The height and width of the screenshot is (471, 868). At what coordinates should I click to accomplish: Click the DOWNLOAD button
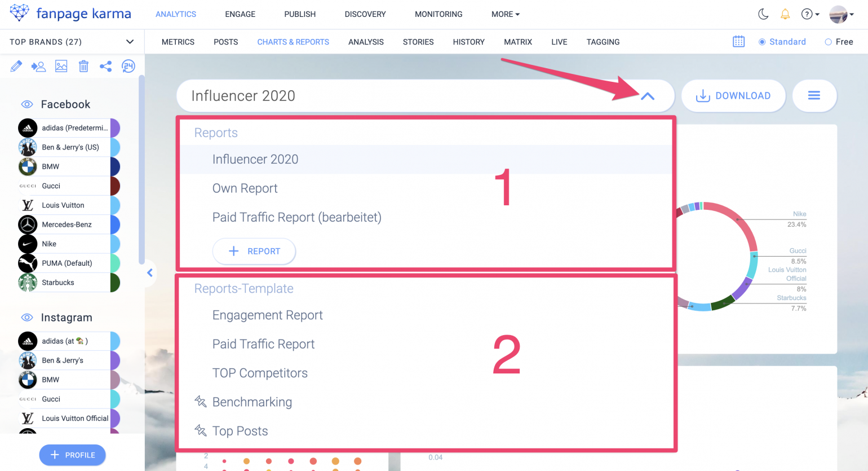coord(733,96)
